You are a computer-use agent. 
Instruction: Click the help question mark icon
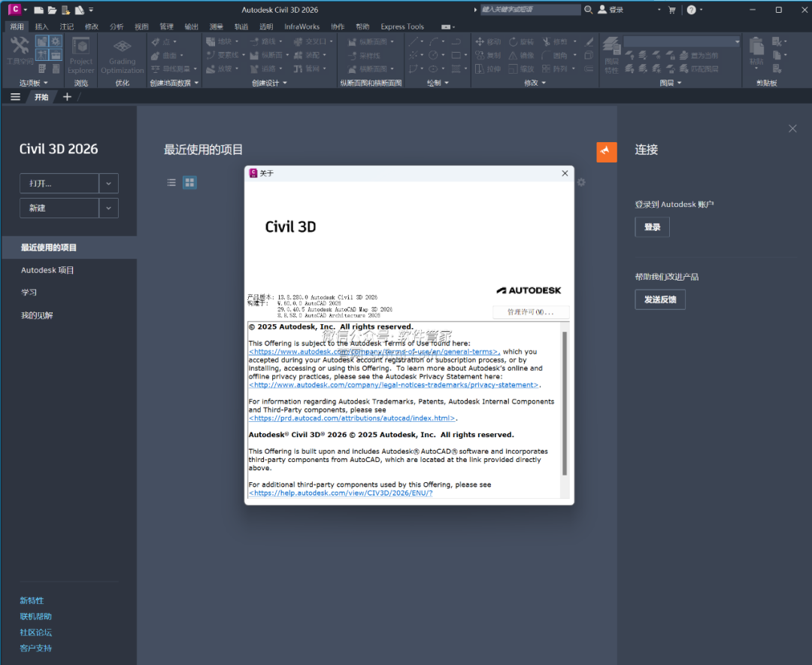point(692,10)
